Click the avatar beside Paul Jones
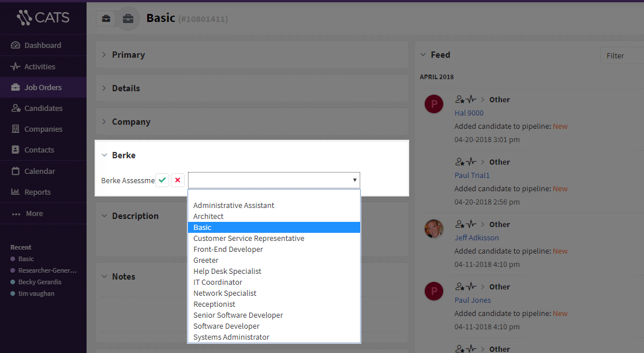The height and width of the screenshot is (353, 644). pyautogui.click(x=434, y=291)
